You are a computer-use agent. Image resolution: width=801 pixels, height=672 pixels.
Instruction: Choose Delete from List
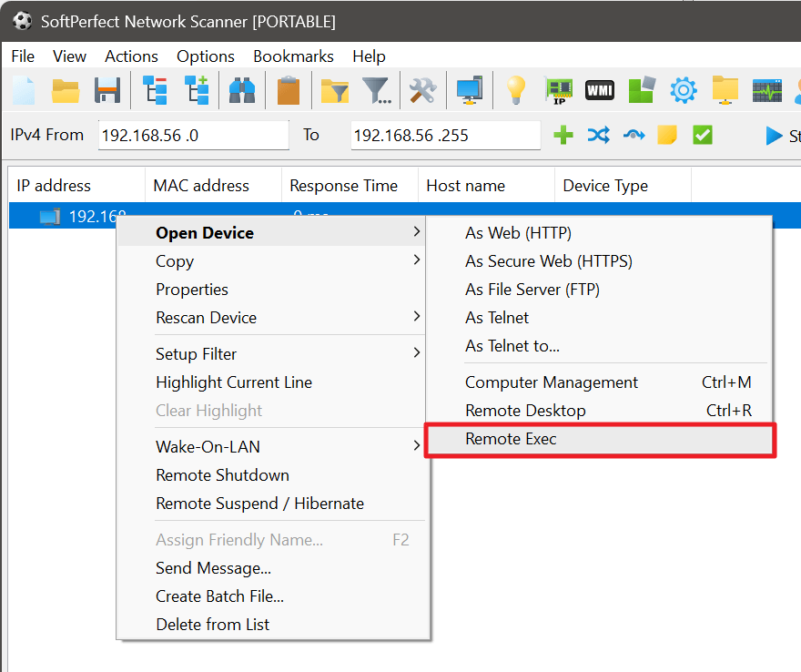pyautogui.click(x=272, y=625)
